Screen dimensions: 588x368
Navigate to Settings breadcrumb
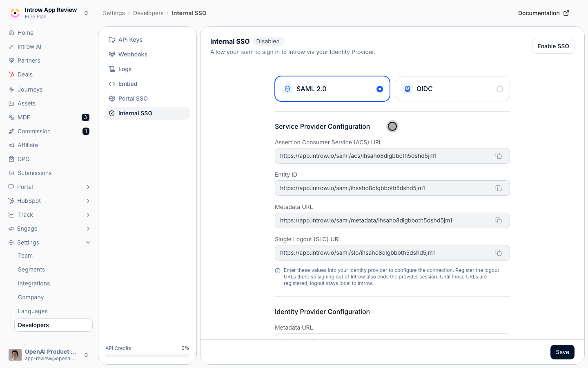coord(114,13)
